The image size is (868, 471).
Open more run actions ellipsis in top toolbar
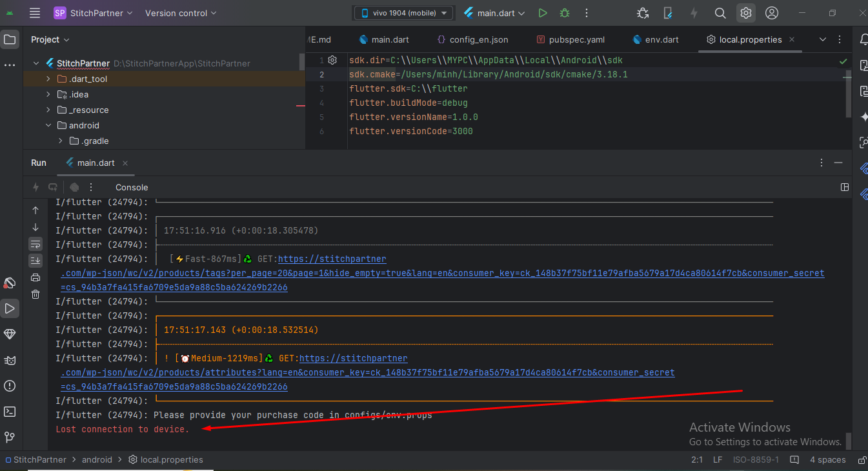[x=587, y=13]
